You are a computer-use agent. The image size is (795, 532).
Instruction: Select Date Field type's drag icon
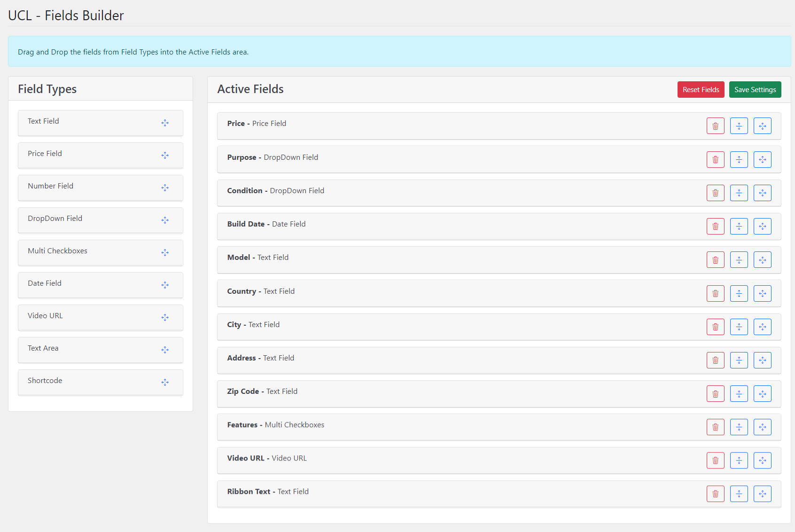(x=165, y=285)
